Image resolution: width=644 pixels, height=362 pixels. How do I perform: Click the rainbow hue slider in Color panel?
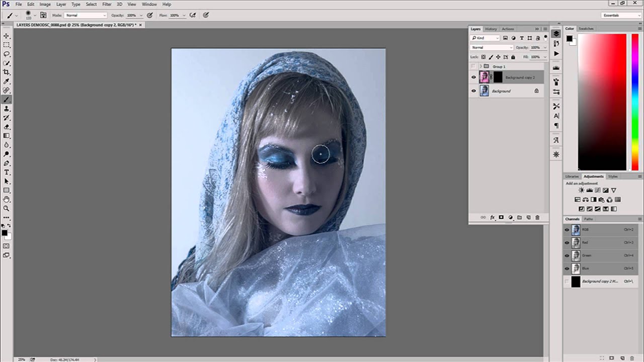[x=635, y=102]
